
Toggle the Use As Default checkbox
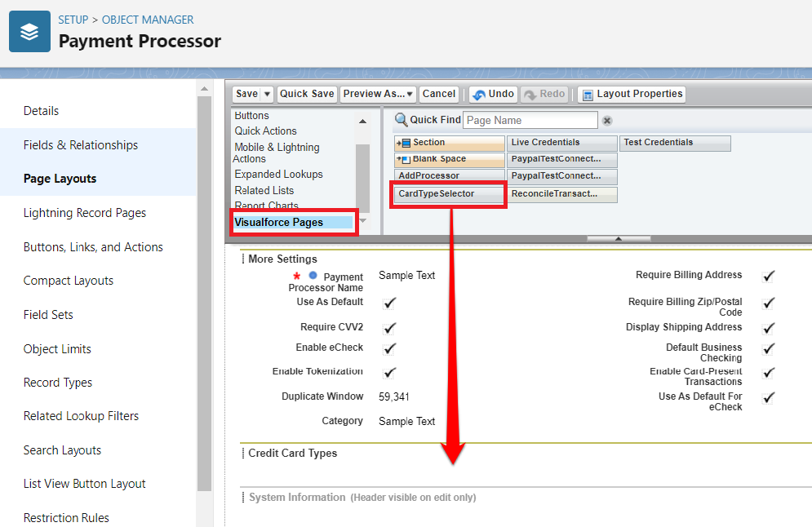389,303
